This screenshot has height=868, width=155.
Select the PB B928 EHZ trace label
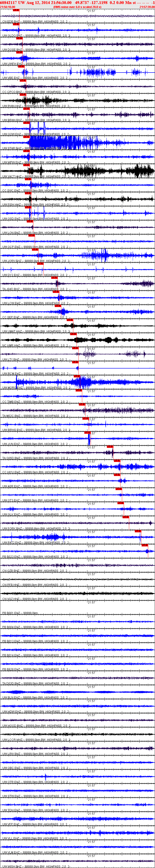tap(35, 669)
